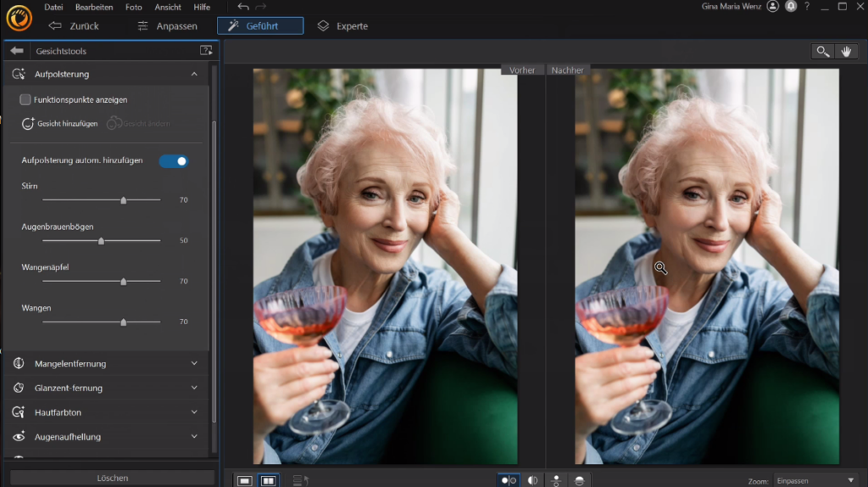Click the Löschen button
868x487 pixels.
(x=112, y=478)
